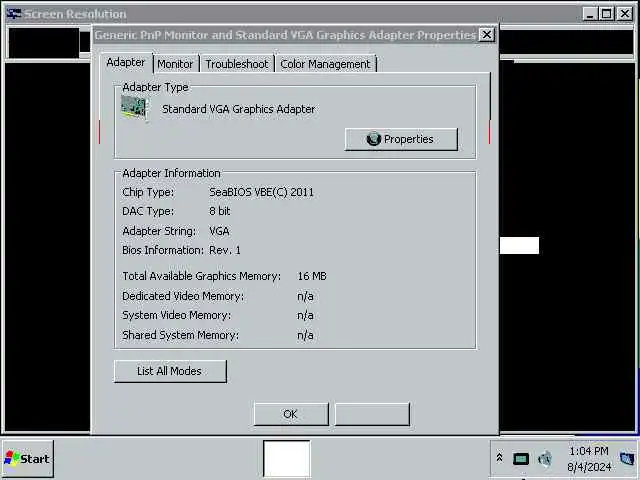The image size is (640, 480).
Task: Click the green monitor tray icon
Action: pyautogui.click(x=521, y=459)
